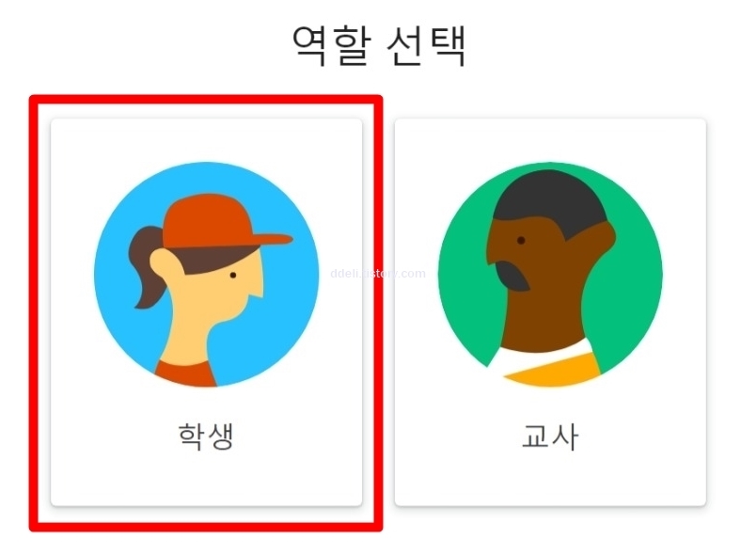This screenshot has height=555, width=756.
Task: Click white area above teacher avatar in card
Action: click(x=550, y=140)
